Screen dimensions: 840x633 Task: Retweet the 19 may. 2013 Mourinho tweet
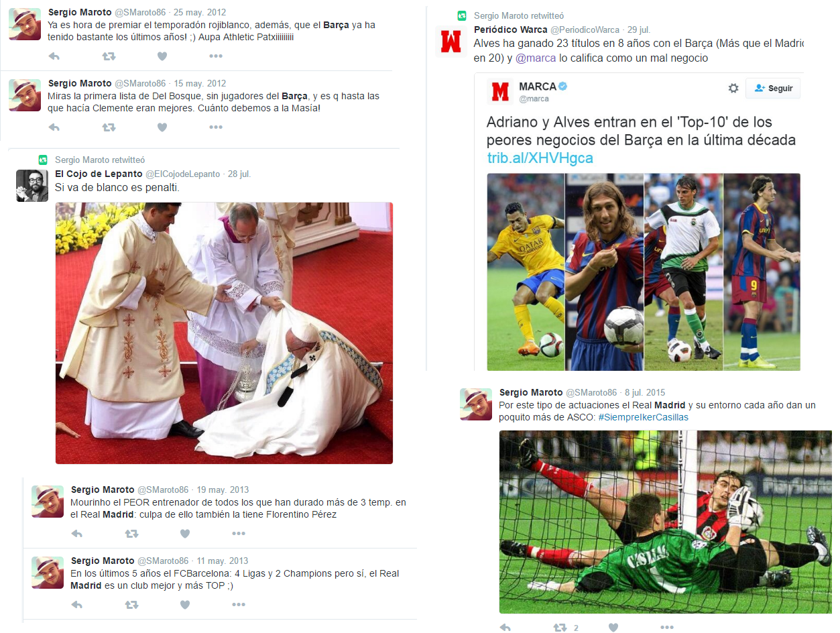tap(131, 534)
